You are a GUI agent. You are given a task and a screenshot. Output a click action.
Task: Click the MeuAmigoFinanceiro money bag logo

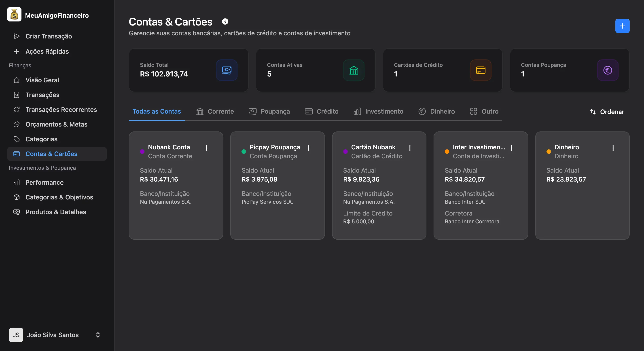point(14,15)
